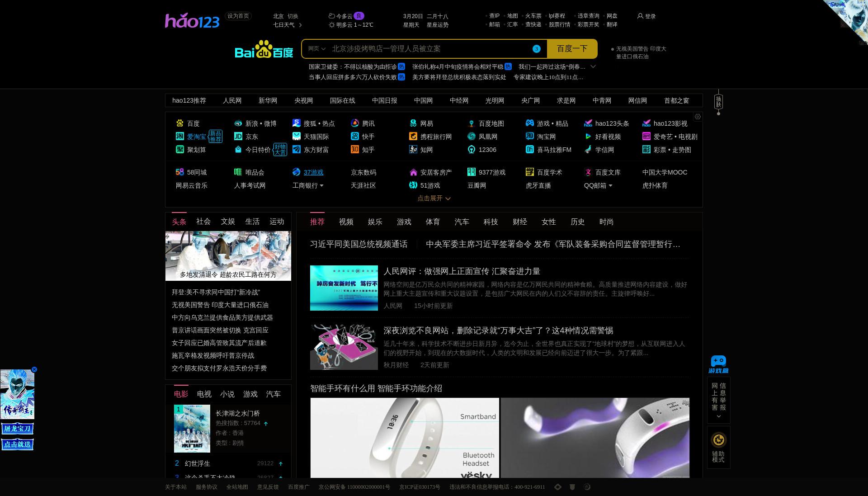
Task: Close the floating game advertisement
Action: (x=34, y=369)
